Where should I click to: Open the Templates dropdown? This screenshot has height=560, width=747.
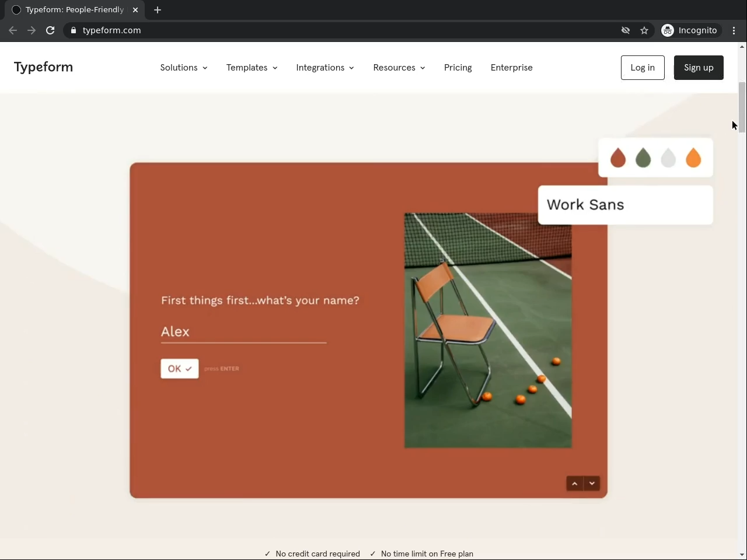(252, 68)
